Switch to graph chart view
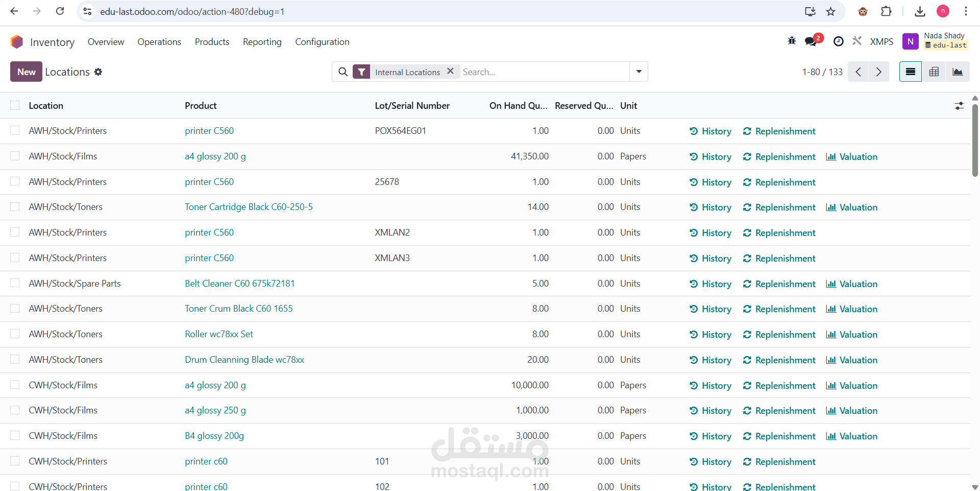980x491 pixels. click(958, 72)
